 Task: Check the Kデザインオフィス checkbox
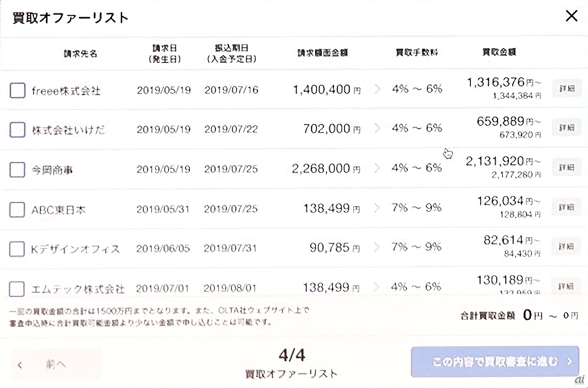[17, 249]
